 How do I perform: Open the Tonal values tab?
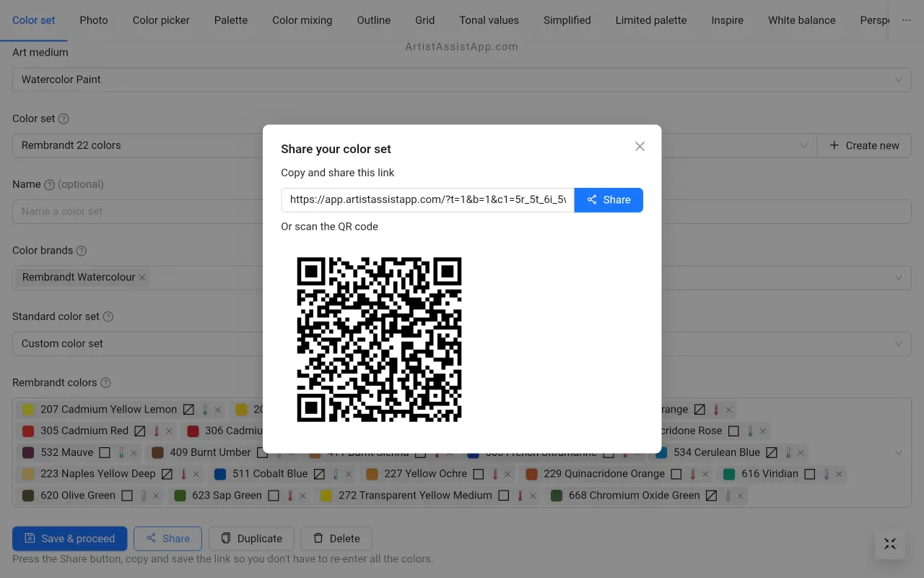tap(489, 20)
